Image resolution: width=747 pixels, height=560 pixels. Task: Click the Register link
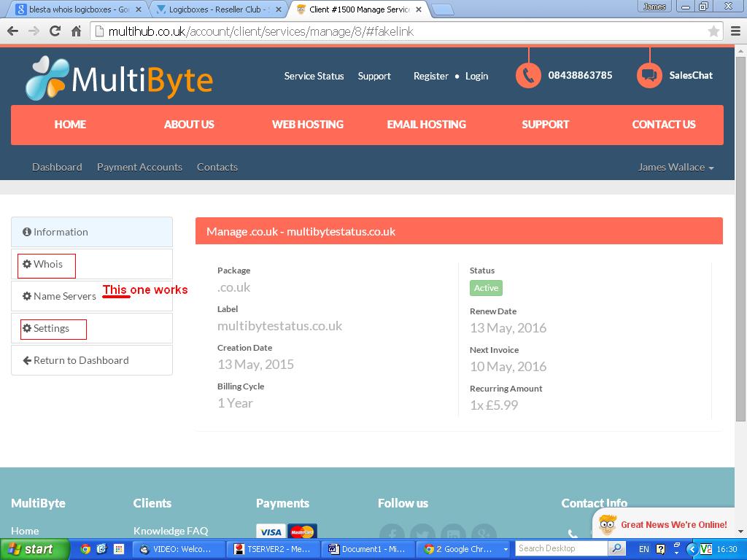click(430, 76)
